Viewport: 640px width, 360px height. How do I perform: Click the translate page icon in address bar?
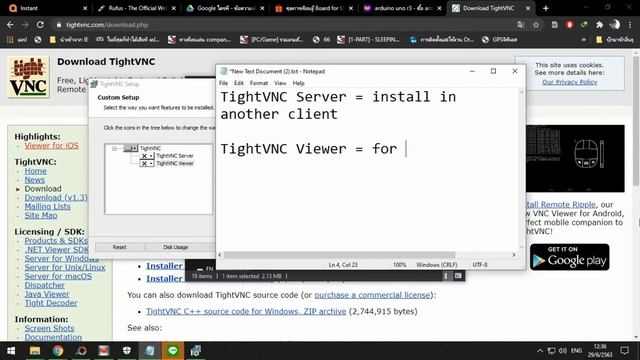(521, 25)
